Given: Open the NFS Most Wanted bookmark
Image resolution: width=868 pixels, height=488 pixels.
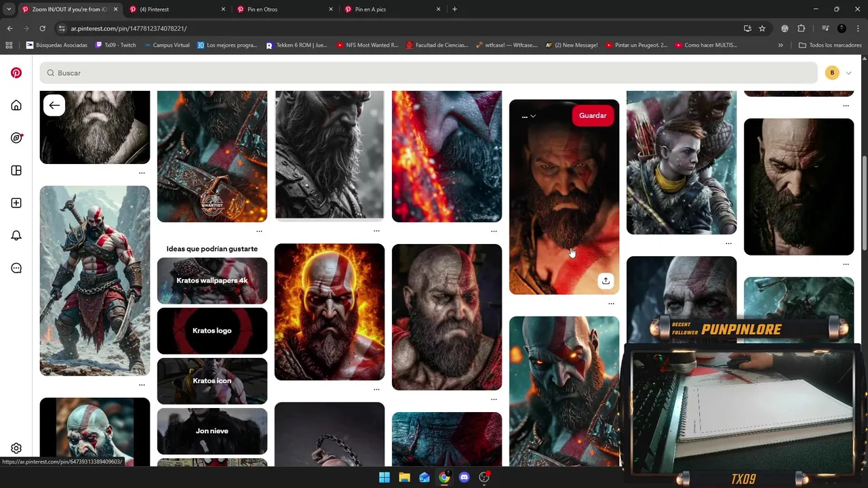Looking at the screenshot, I should 367,45.
